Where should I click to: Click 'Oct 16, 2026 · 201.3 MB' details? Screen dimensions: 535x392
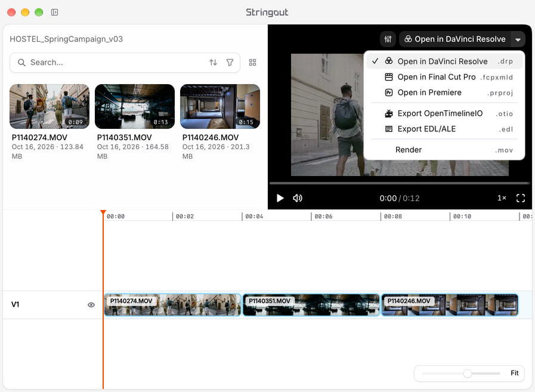coord(216,152)
